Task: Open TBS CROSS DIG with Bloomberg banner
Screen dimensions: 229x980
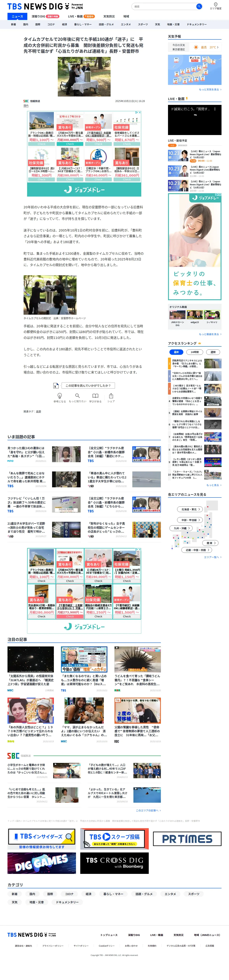Action: [x=114, y=863]
